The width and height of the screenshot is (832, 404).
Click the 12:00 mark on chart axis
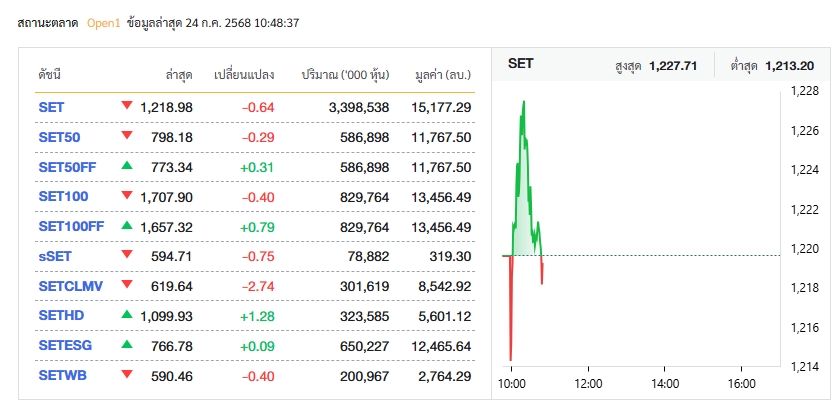tap(588, 383)
